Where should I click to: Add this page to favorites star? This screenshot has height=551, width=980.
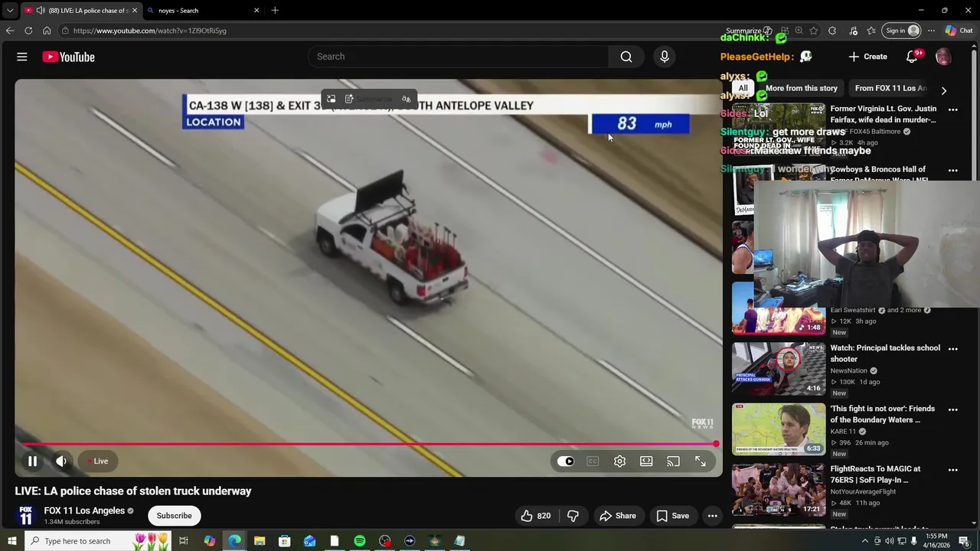click(x=813, y=31)
